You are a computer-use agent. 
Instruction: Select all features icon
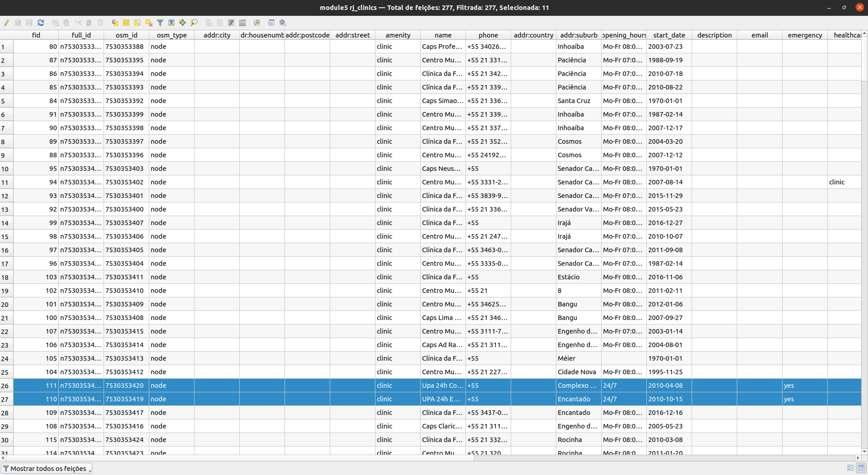126,23
